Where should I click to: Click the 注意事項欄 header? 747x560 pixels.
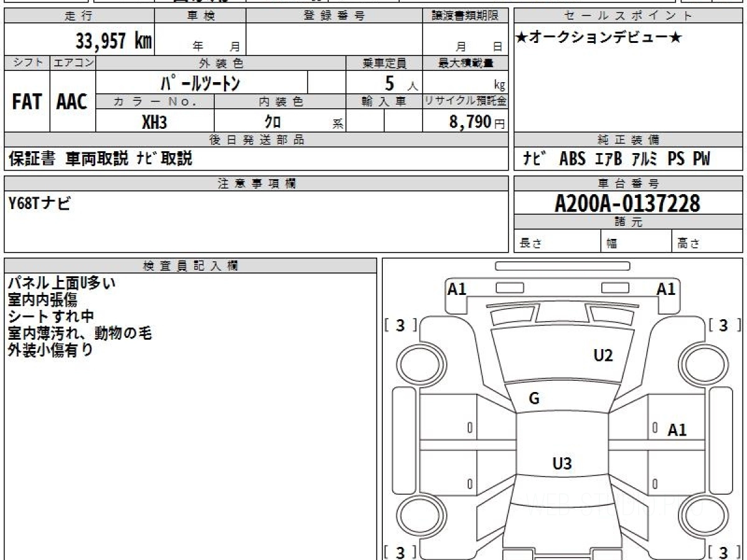coord(256,184)
